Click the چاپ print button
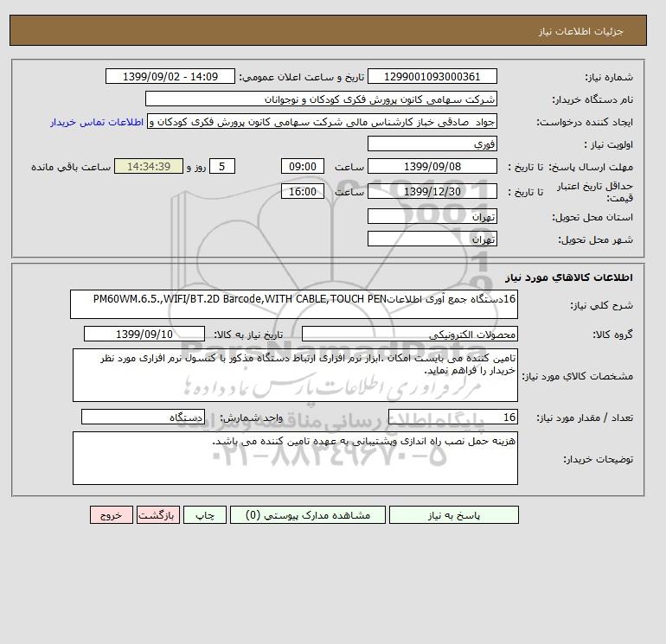Image resolution: width=666 pixels, height=644 pixels. coord(205,515)
